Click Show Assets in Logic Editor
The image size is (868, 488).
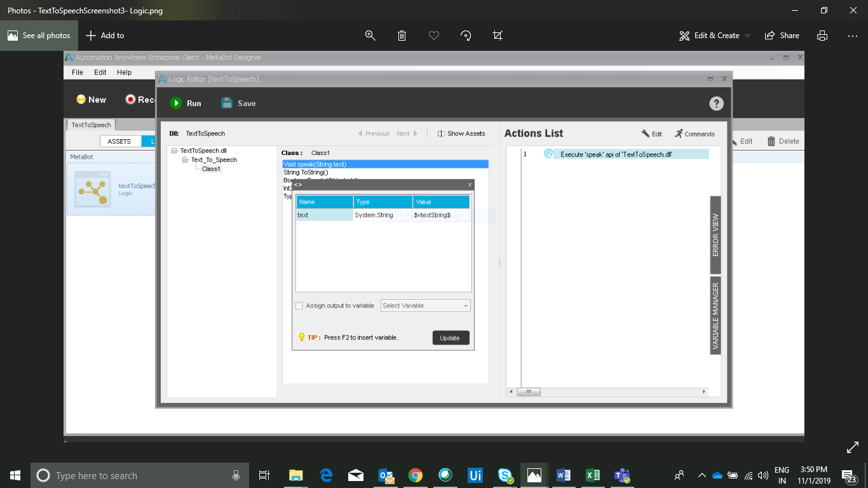[461, 133]
